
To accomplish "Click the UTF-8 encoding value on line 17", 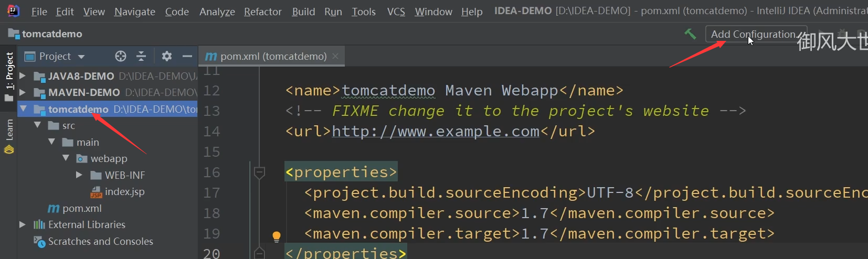I will point(610,192).
